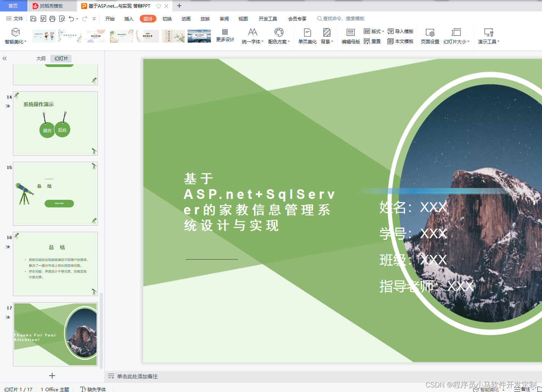Click the 单页美化 beautify icon
This screenshot has height=392, width=542.
click(307, 36)
